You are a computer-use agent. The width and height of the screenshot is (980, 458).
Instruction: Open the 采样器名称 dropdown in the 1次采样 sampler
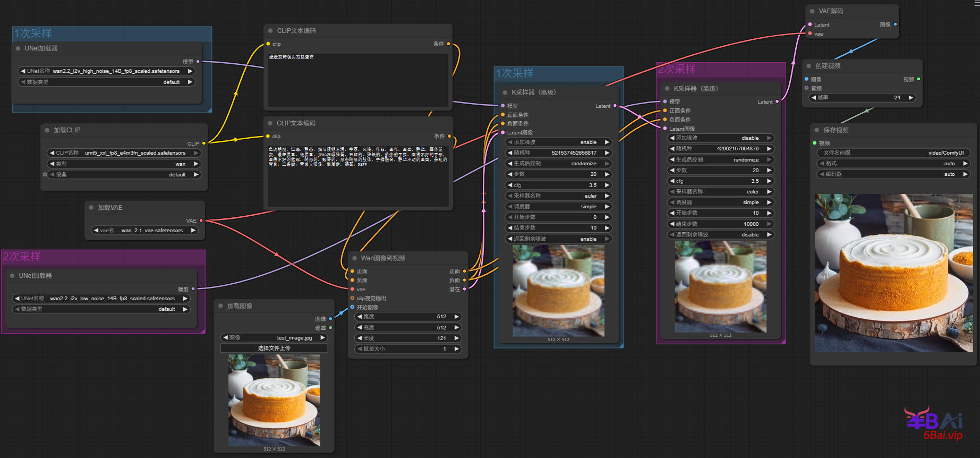point(558,196)
